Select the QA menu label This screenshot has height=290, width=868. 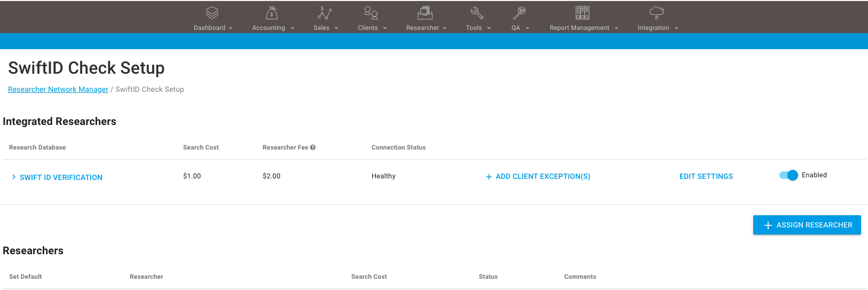(x=516, y=28)
